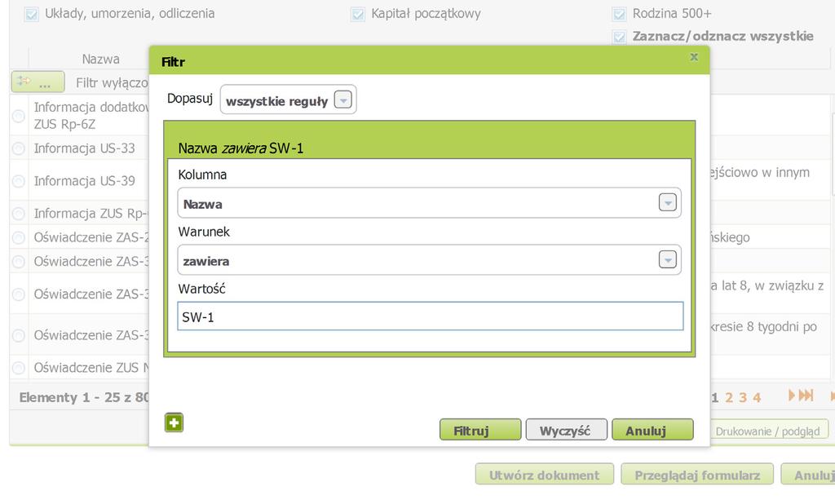Viewport: 835px width, 504px height.
Task: Add a new filter rule with plus icon
Action: [x=174, y=422]
